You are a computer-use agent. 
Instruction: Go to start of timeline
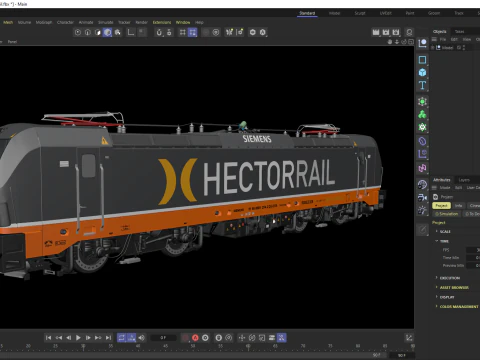pyautogui.click(x=49, y=338)
